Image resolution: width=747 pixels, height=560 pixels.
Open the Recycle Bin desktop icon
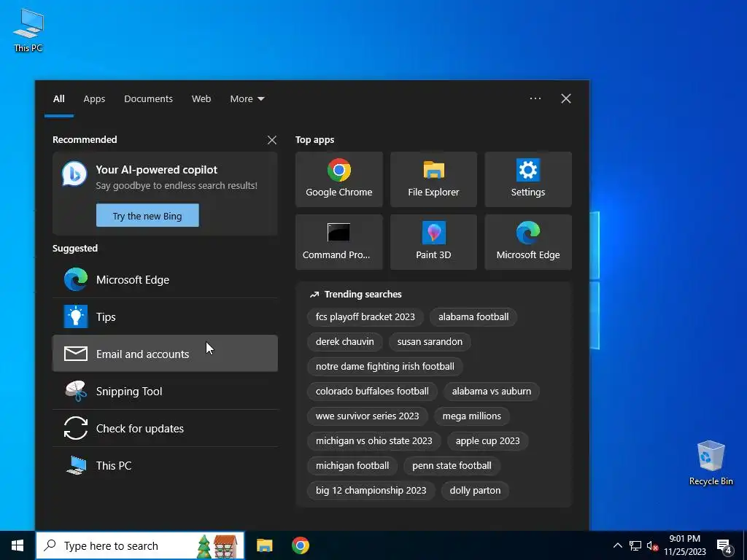point(711,462)
